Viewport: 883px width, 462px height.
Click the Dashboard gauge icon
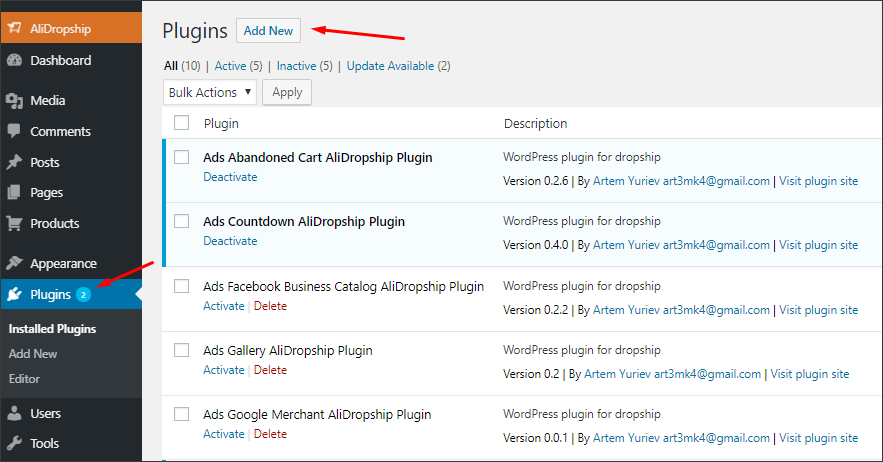(x=15, y=60)
